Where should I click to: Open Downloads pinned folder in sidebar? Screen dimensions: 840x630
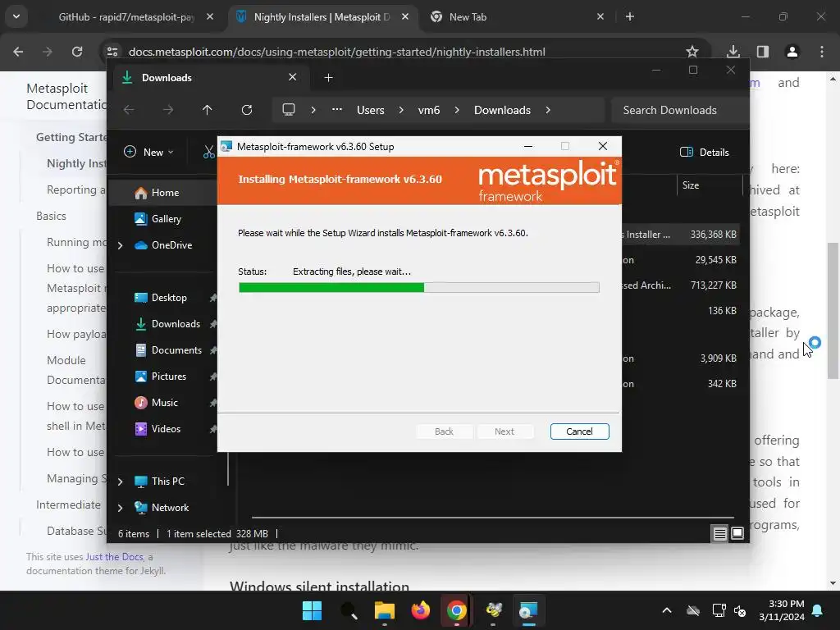(176, 323)
